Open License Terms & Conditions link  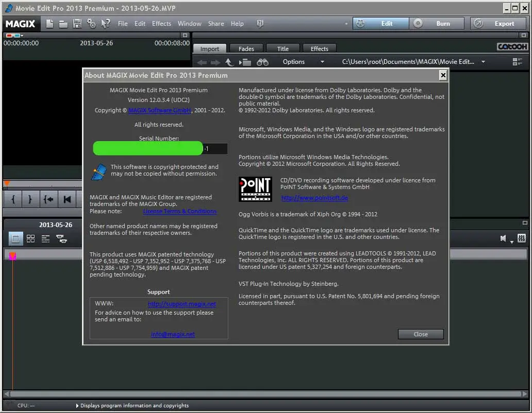pos(179,212)
